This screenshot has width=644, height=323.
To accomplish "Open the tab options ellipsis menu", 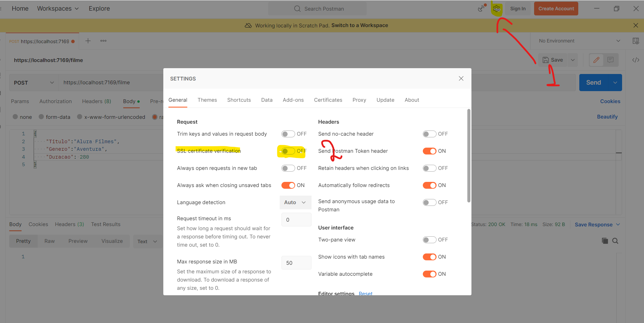I will coord(103,41).
